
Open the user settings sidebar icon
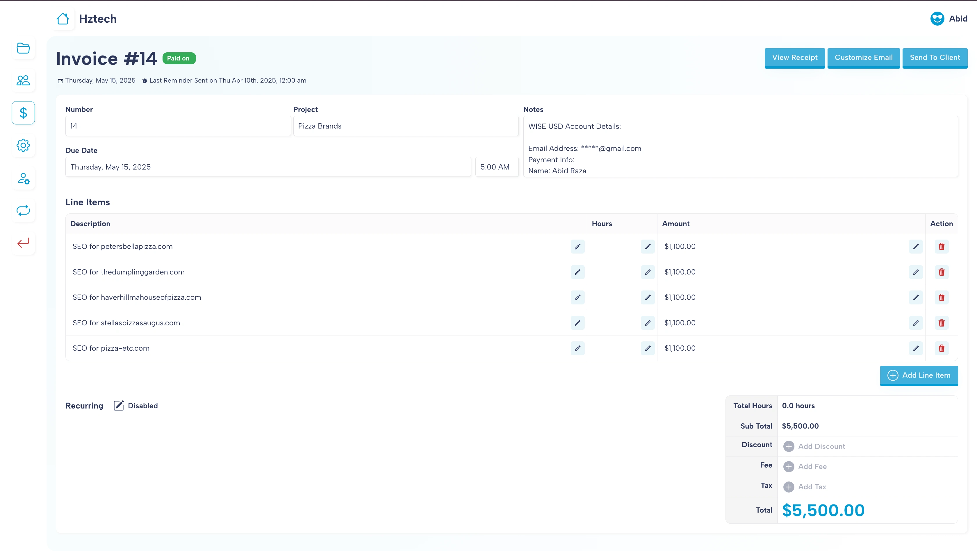23,178
